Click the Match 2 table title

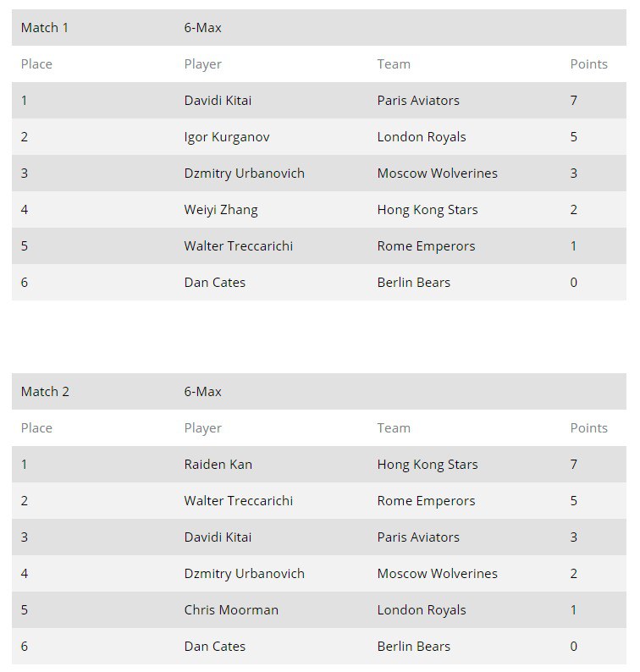tap(45, 392)
